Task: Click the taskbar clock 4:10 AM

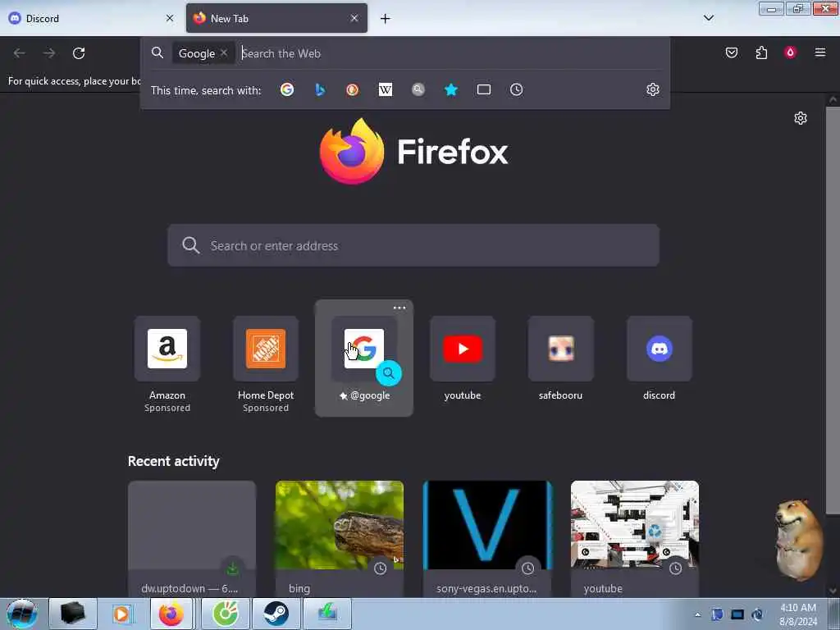Action: click(x=797, y=608)
